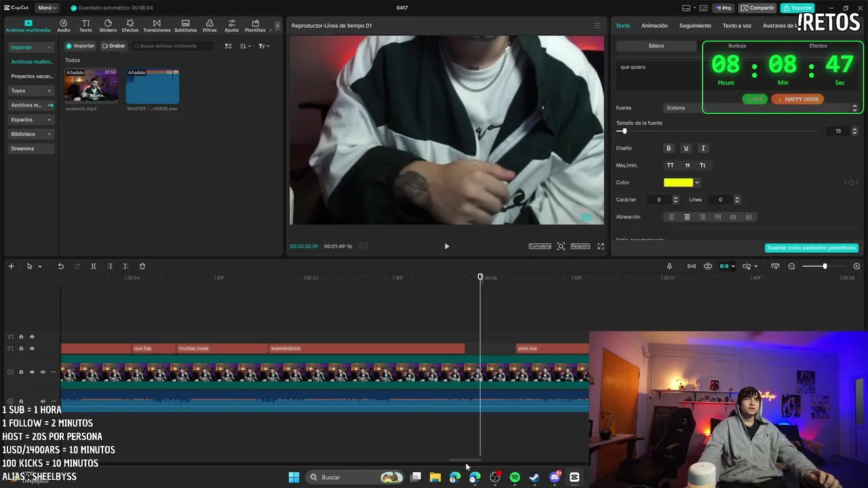This screenshot has width=868, height=488.
Task: Zoom in the timeline
Action: (856, 266)
